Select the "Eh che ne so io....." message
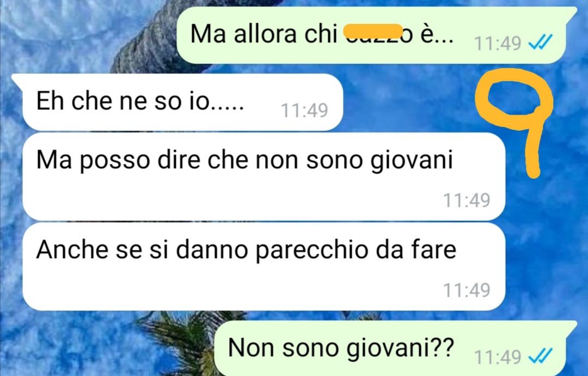Screen dimensions: 588x376 click(182, 102)
